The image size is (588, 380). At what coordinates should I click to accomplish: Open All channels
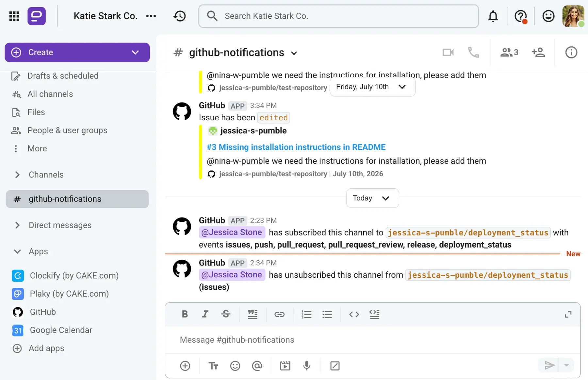click(50, 94)
